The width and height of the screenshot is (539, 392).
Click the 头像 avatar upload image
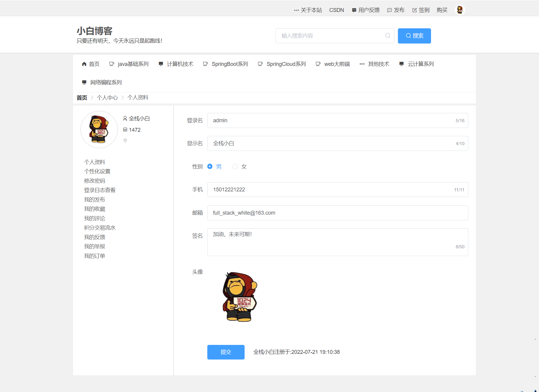pyautogui.click(x=240, y=297)
